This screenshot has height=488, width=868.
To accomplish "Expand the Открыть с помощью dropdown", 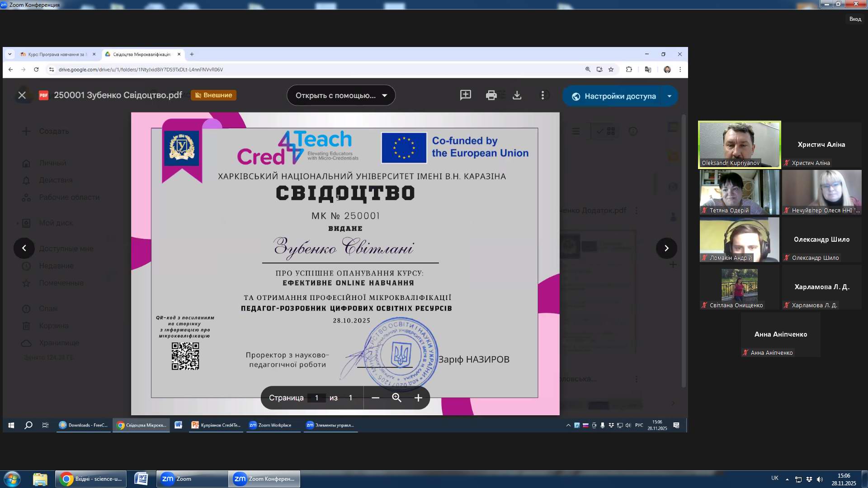I will pyautogui.click(x=384, y=95).
